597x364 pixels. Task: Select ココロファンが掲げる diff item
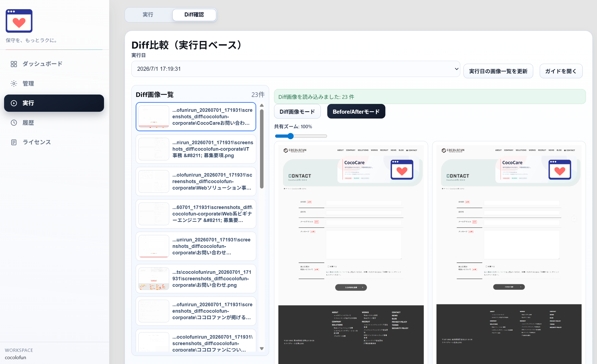click(x=196, y=311)
